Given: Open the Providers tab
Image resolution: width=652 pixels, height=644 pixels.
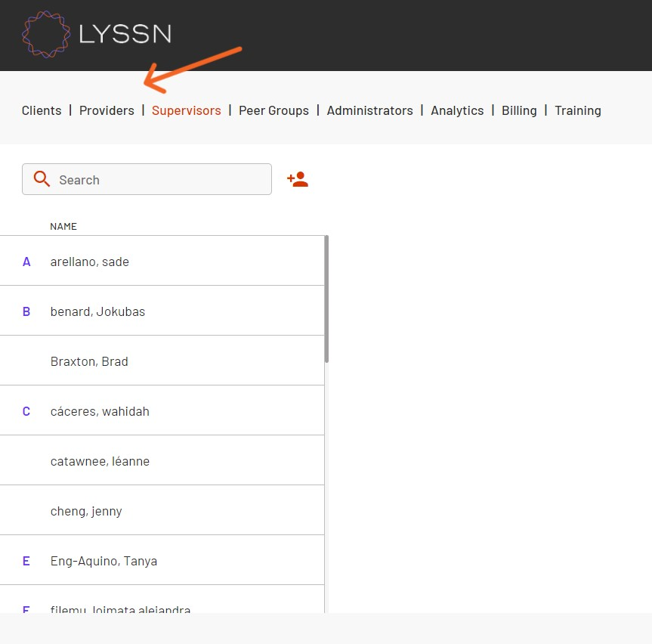Looking at the screenshot, I should click(107, 110).
